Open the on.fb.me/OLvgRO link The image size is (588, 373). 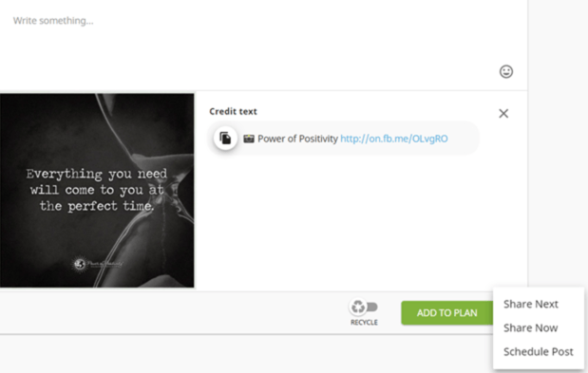394,139
